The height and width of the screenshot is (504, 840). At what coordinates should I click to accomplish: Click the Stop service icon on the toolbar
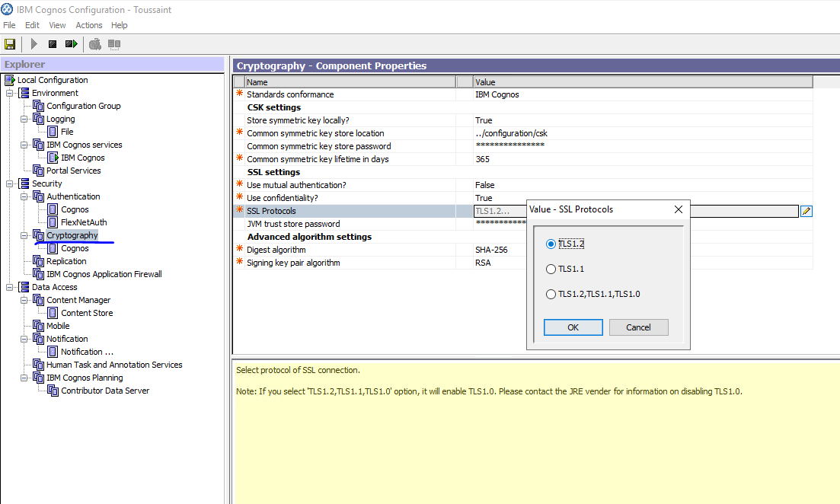tap(52, 43)
